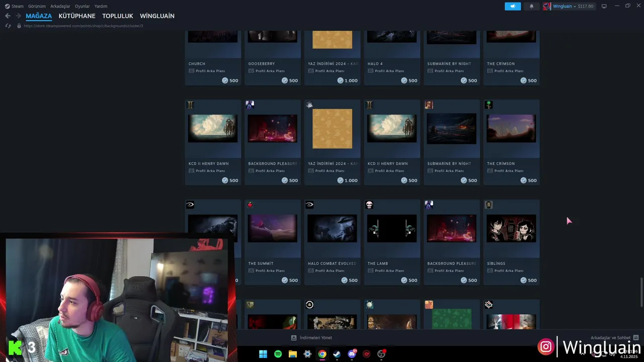Image resolution: width=644 pixels, height=362 pixels.
Task: Reload the store page
Action: pyautogui.click(x=8, y=26)
